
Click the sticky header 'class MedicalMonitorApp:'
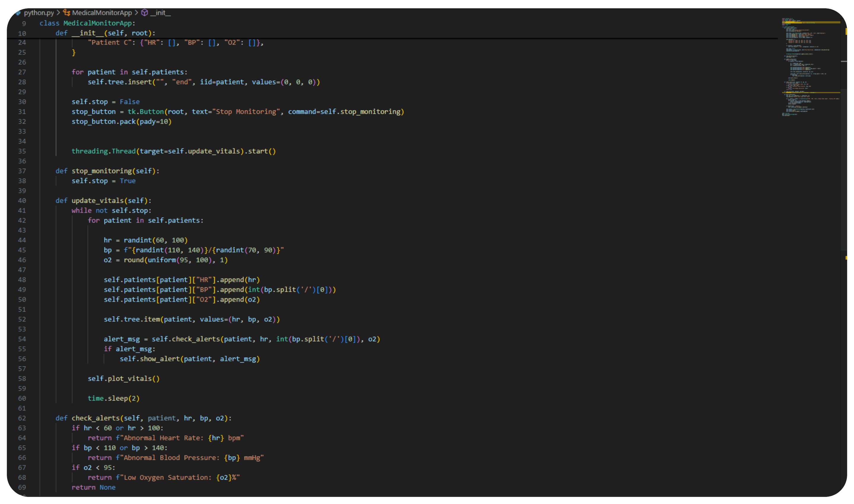(87, 23)
